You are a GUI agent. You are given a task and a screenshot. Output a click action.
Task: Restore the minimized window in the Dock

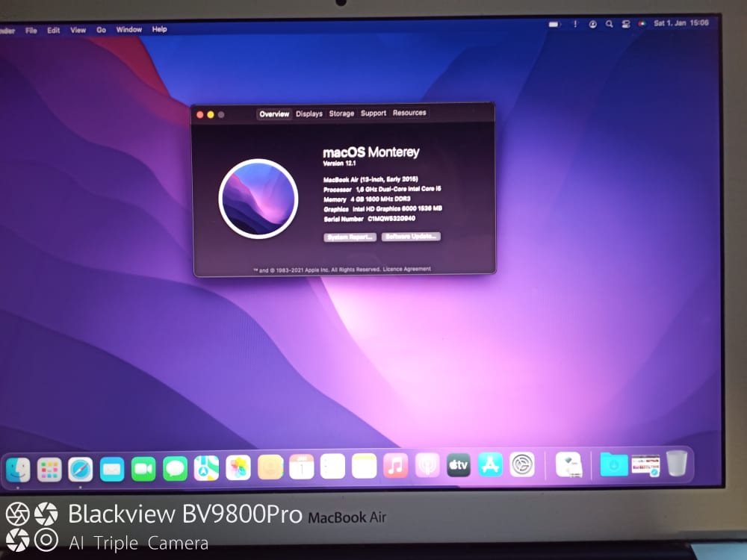[x=645, y=465]
